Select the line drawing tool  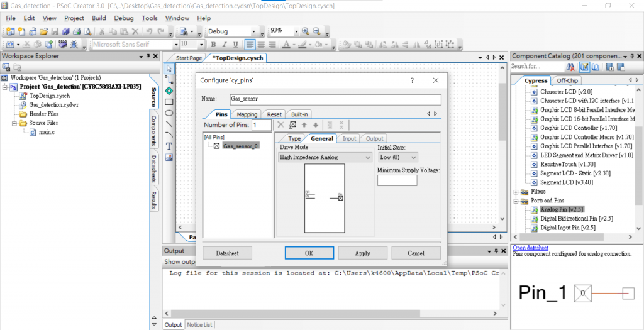tap(169, 124)
